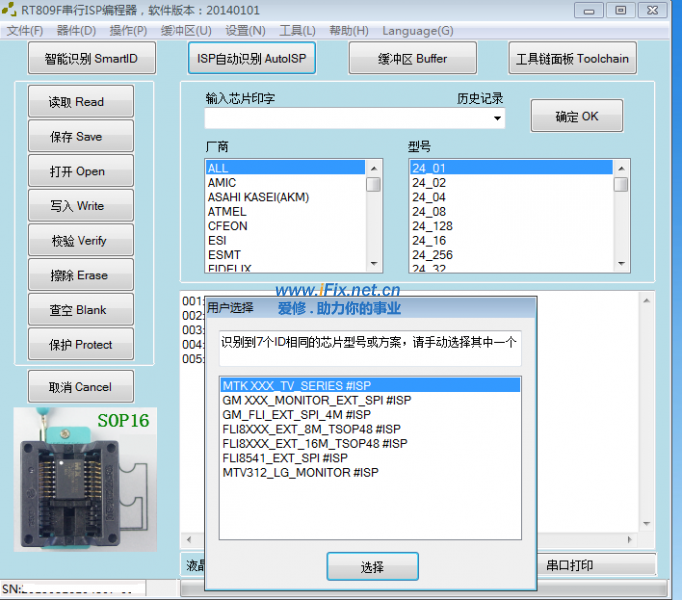Open the 帮助(H) menu
This screenshot has height=600, width=682.
click(x=349, y=30)
